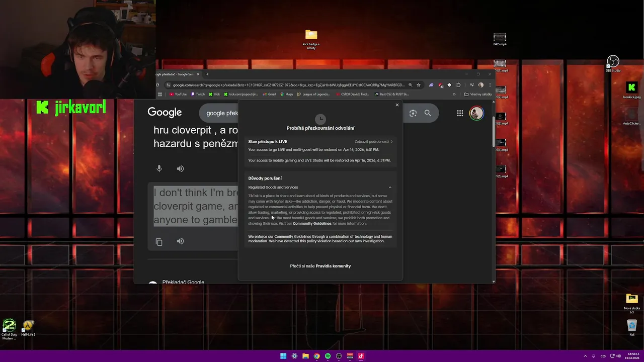Select the OBS Studio desktop shortcut
The width and height of the screenshot is (644, 362).
click(613, 64)
